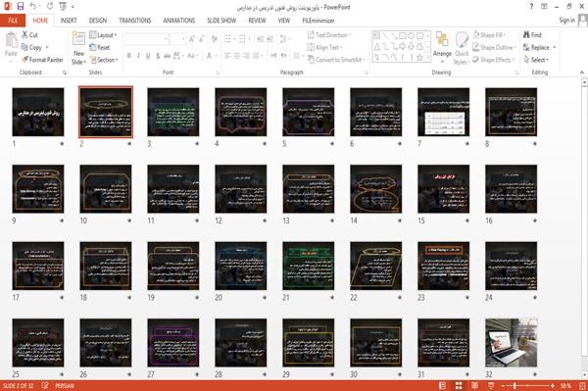Click Sign in link
This screenshot has height=391, width=588.
pos(566,21)
